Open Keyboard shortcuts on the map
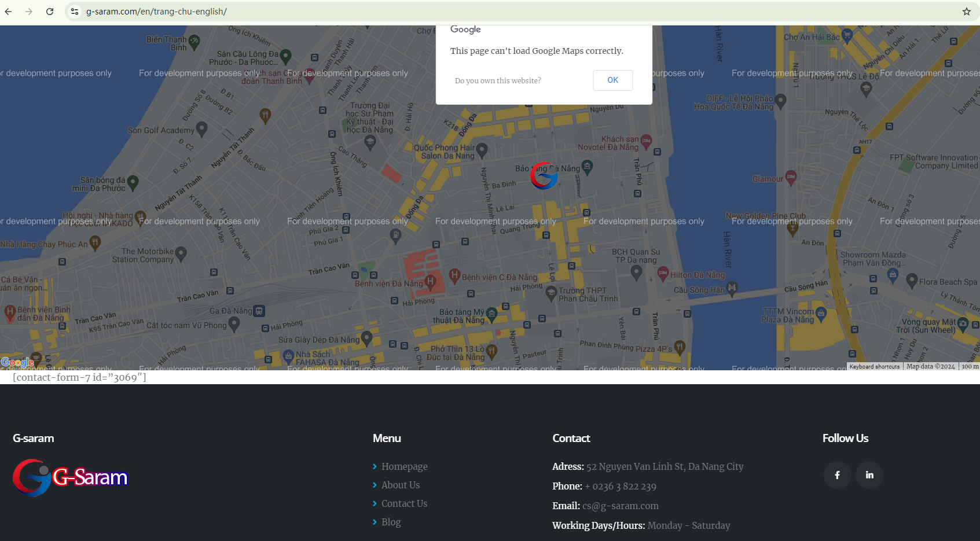 pos(874,366)
